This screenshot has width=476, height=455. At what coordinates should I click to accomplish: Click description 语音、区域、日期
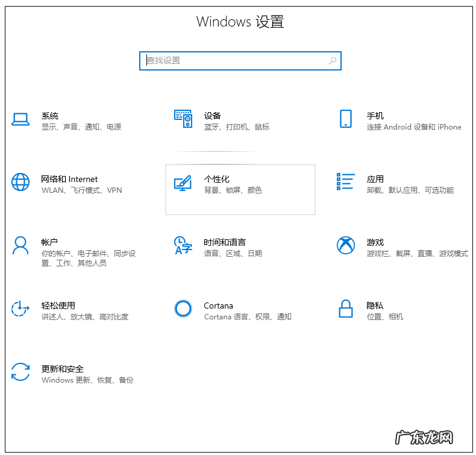tap(233, 254)
